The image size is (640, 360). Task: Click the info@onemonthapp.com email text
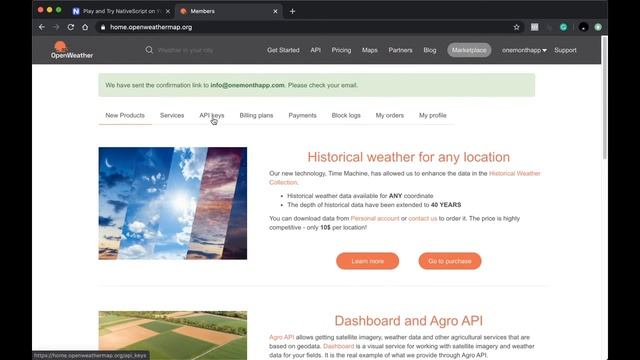pyautogui.click(x=247, y=85)
